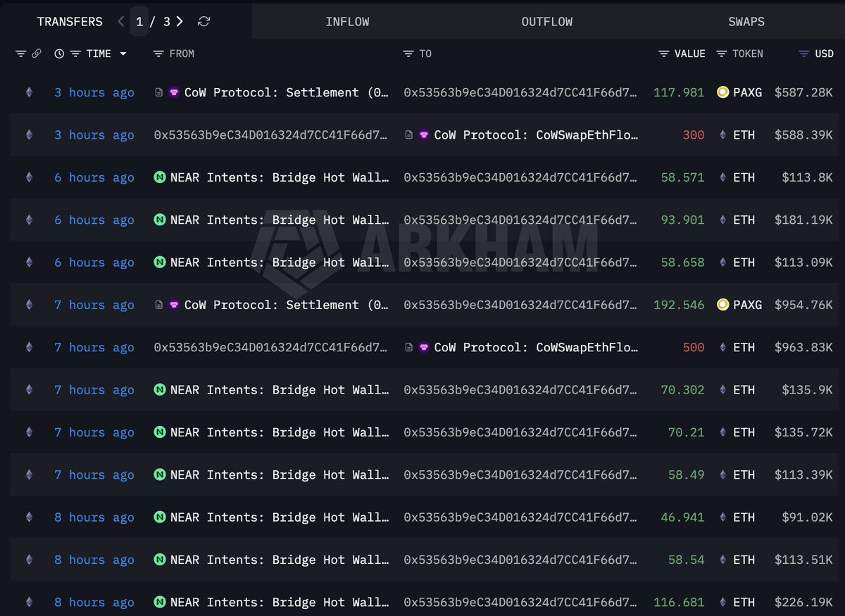Open NEAR Intents Bridge sender in 70.21 ETH row
Viewport: 845px width, 616px height.
(x=280, y=432)
